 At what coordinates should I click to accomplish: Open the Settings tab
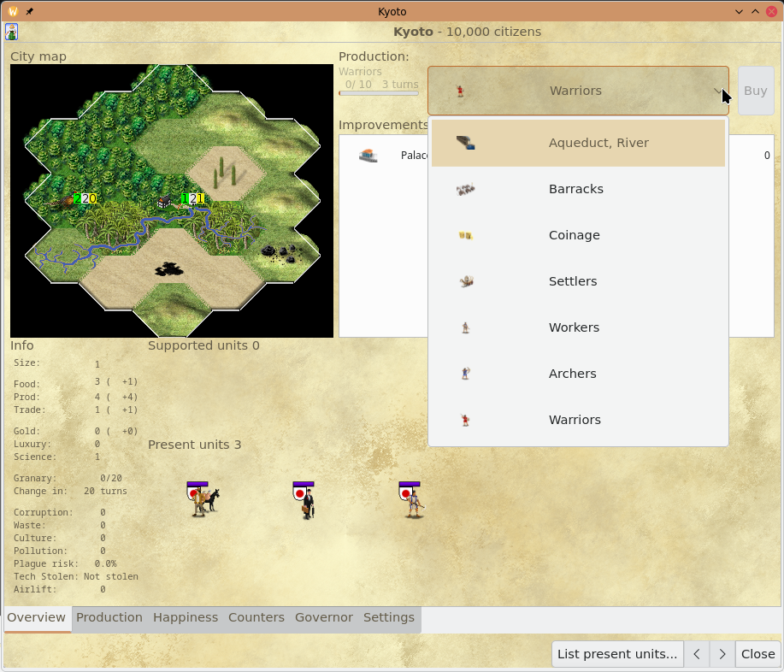coord(388,617)
